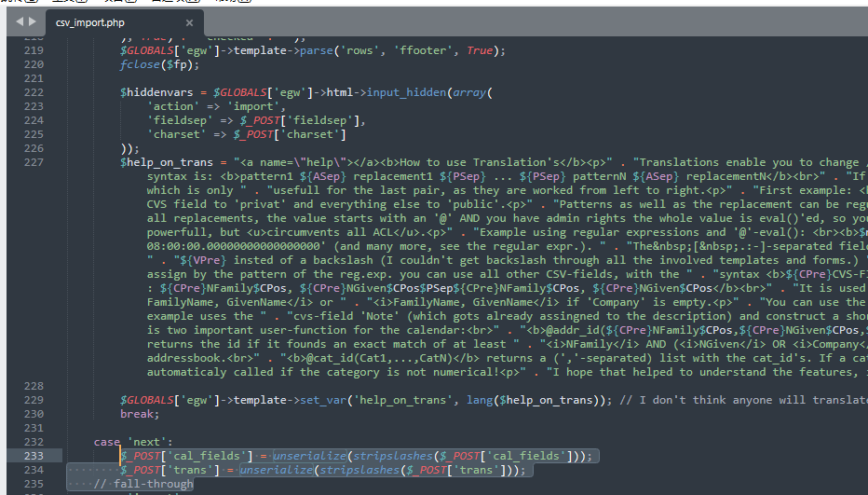This screenshot has width=868, height=495.
Task: Click the right tab-scroll arrow
Action: point(32,21)
